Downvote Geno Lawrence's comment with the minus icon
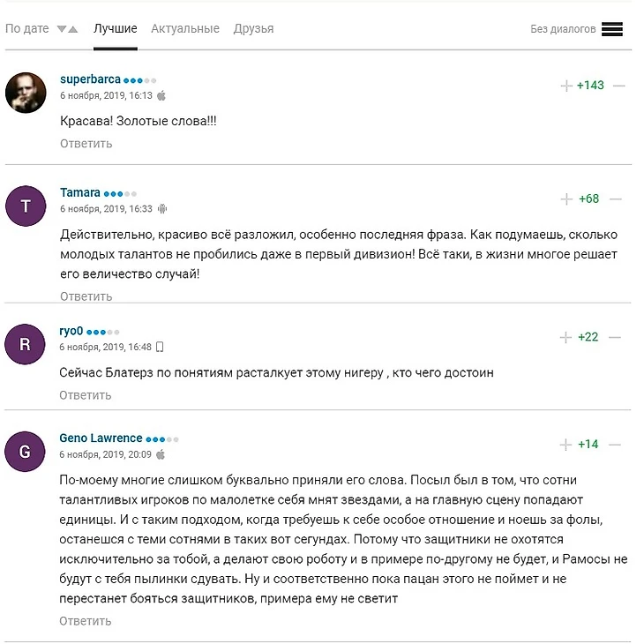Screen dimensions: 644x644 click(x=615, y=445)
